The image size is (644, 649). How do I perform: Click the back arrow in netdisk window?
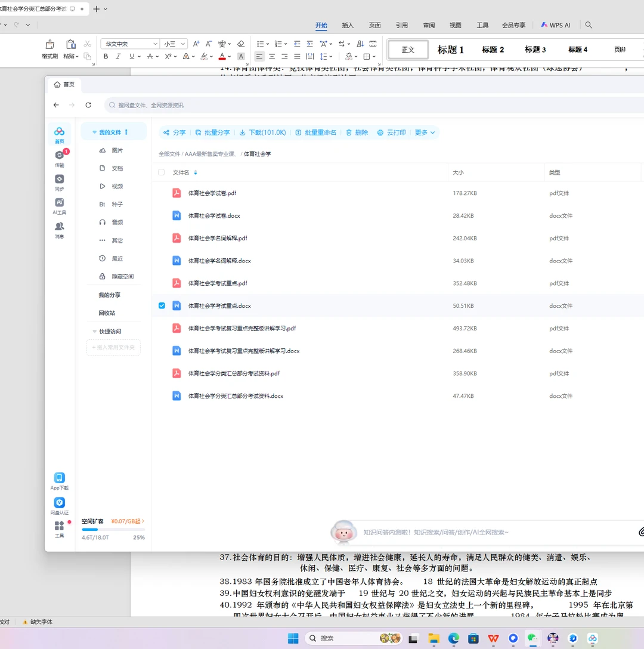click(x=56, y=105)
